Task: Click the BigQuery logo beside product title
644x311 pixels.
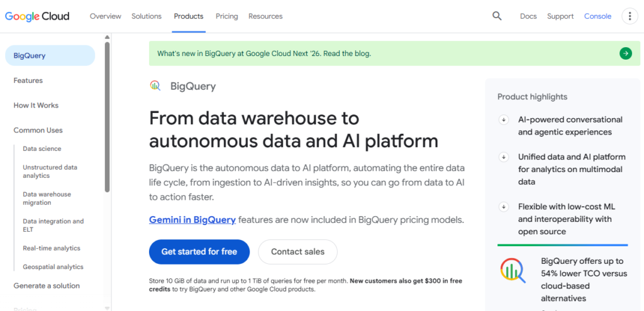Action: point(155,85)
